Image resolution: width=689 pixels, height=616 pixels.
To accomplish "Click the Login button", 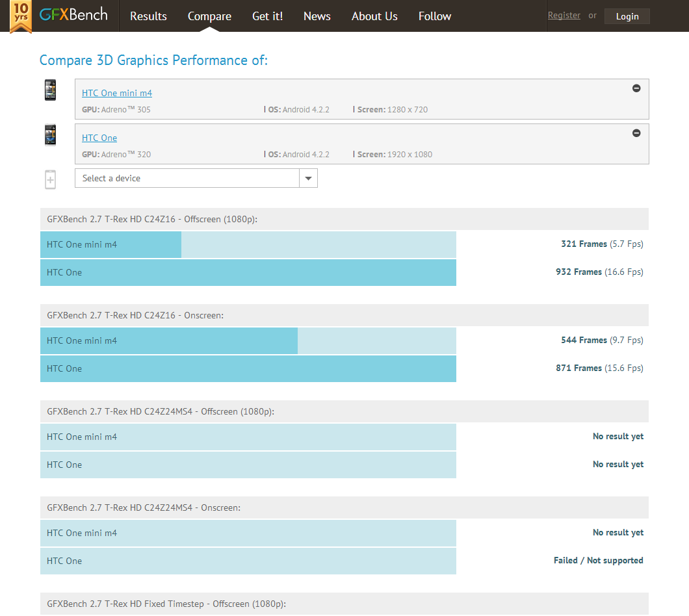I will pyautogui.click(x=627, y=16).
